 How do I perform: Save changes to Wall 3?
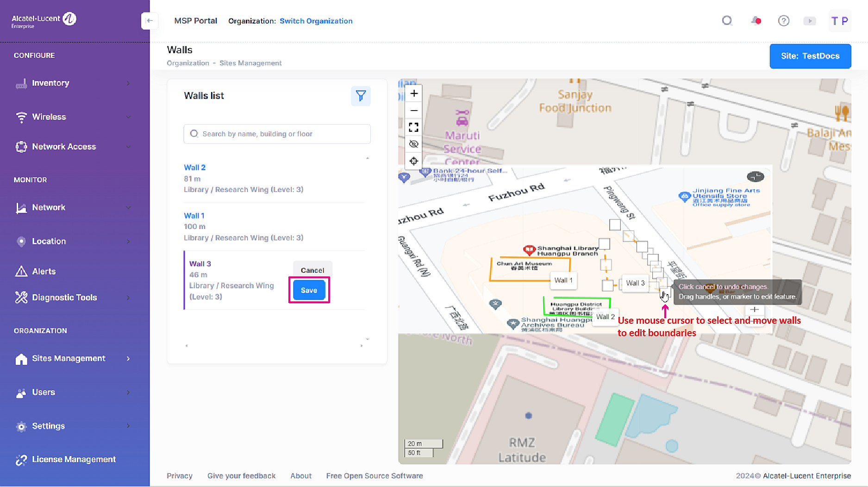point(309,290)
